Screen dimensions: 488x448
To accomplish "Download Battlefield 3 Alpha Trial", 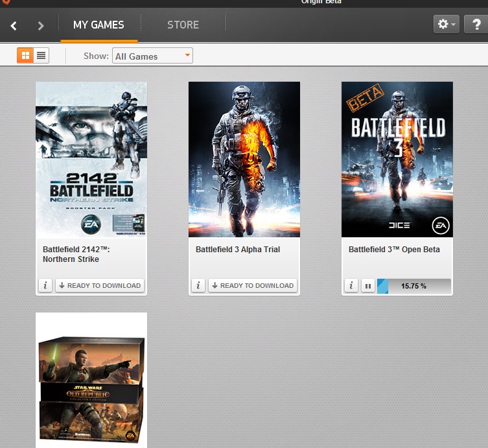I will pyautogui.click(x=253, y=285).
